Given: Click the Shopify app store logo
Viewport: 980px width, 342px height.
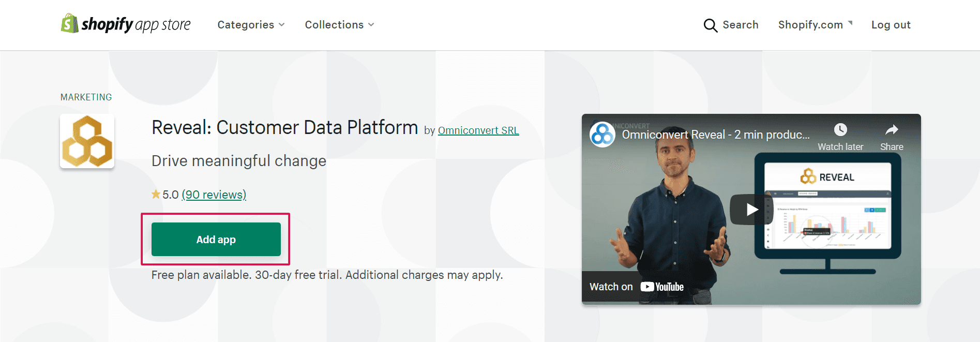Looking at the screenshot, I should (126, 24).
